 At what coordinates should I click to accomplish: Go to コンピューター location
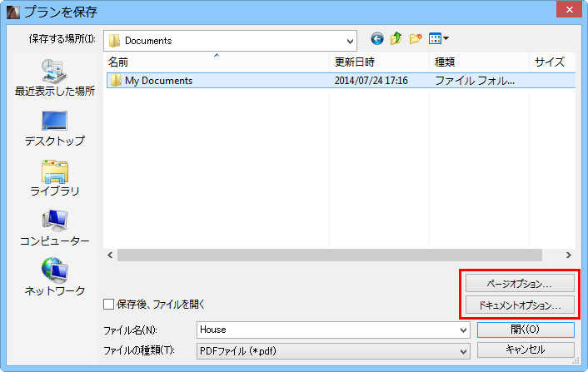point(55,228)
